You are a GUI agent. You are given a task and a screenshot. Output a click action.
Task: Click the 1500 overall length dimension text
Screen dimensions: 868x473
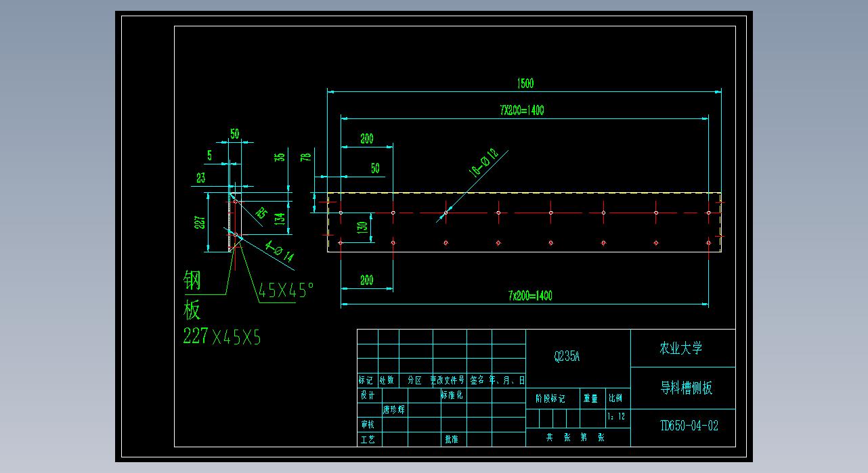525,83
